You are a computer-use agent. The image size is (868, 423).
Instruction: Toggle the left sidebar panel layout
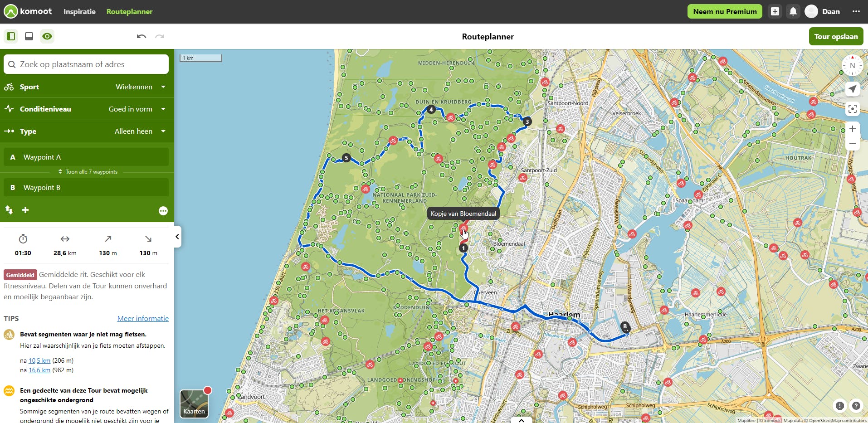point(11,36)
